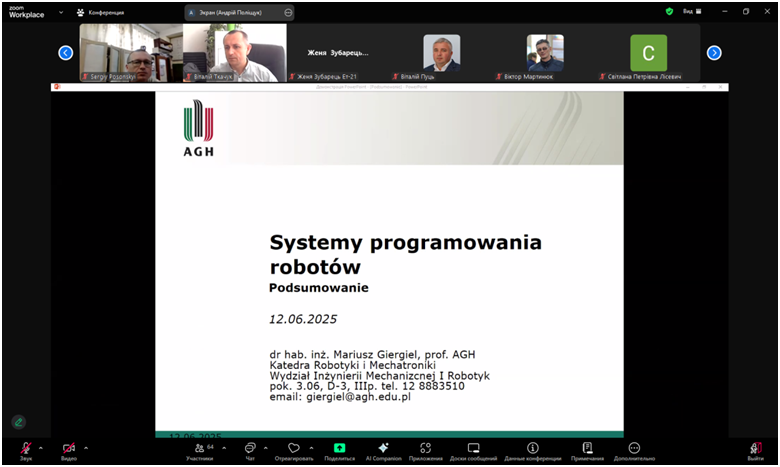Select Женя Зубарець participant tile
780x467 pixels.
coord(338,53)
